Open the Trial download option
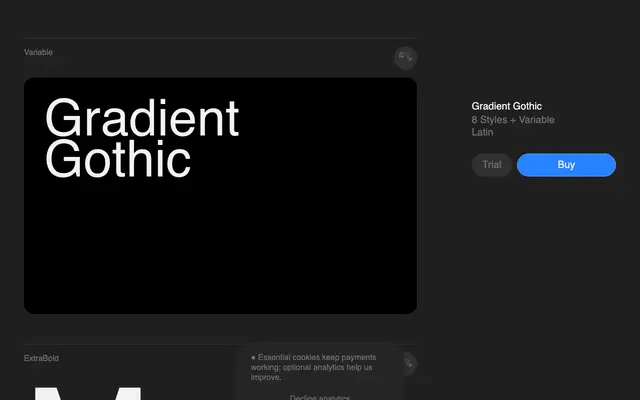 point(491,165)
